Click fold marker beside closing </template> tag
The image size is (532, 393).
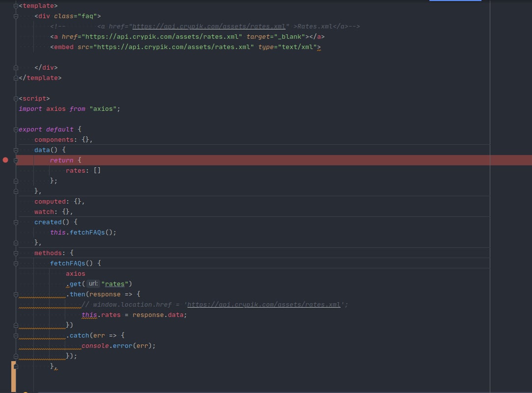[x=16, y=78]
